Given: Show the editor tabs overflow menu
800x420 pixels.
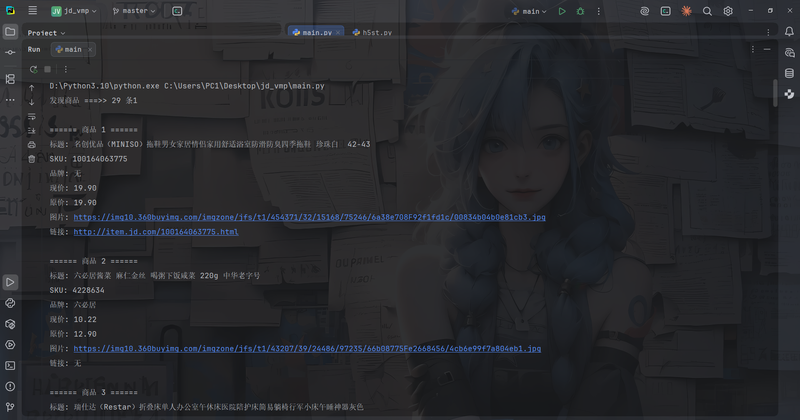Looking at the screenshot, I should [768, 32].
